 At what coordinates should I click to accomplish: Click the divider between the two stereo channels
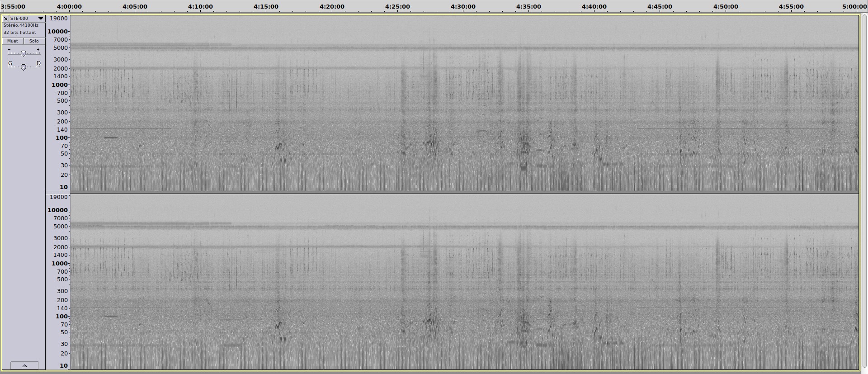point(452,193)
